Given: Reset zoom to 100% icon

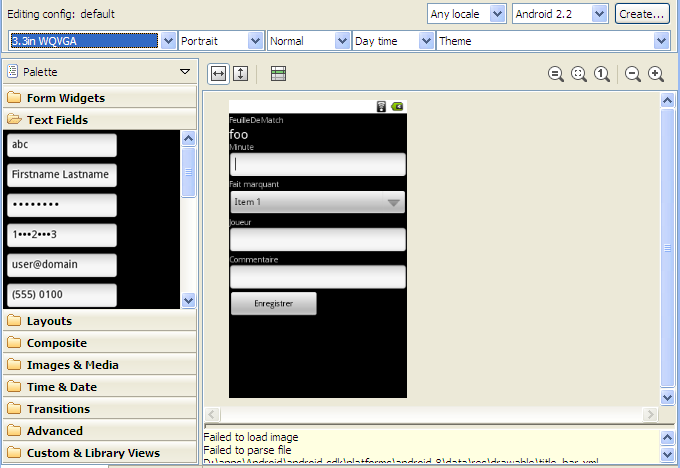Looking at the screenshot, I should (602, 74).
